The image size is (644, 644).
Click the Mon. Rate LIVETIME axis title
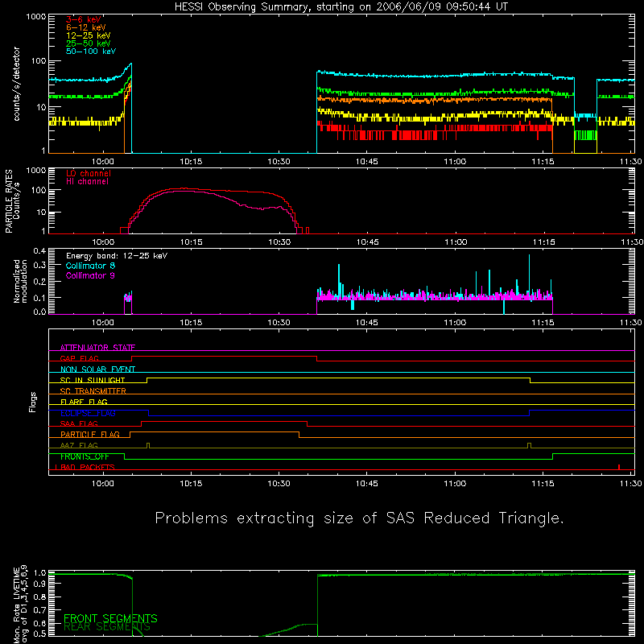(x=20, y=604)
